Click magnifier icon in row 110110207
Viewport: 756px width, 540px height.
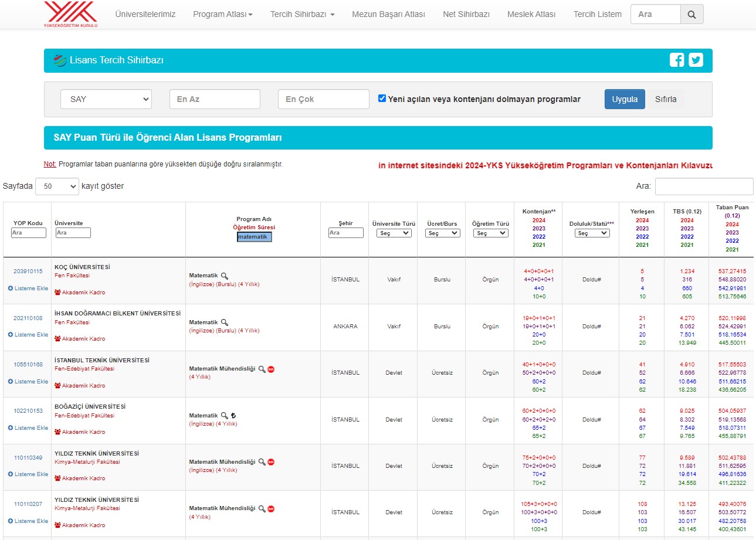click(x=262, y=508)
